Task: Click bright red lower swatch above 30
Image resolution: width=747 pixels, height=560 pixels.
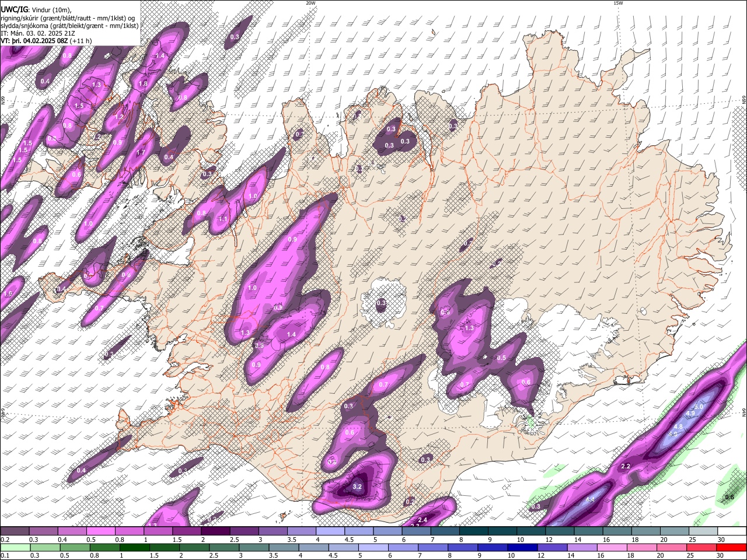Action: [732, 547]
